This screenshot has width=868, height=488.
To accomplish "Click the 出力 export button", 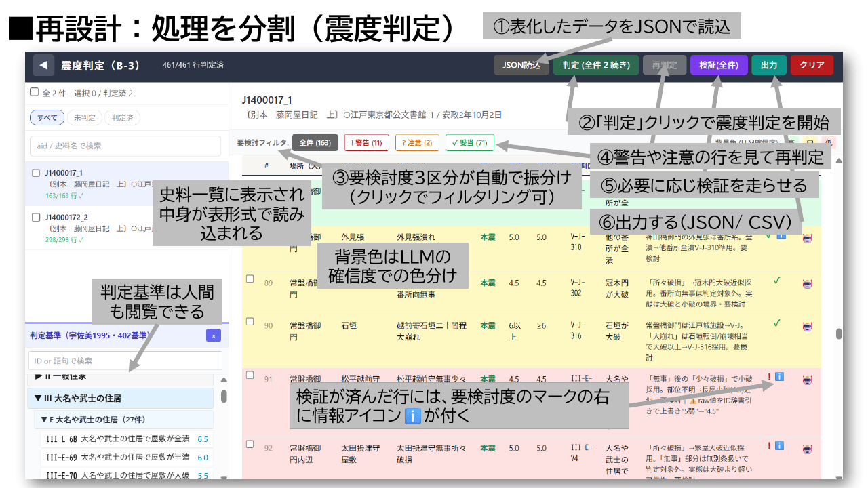I will [769, 65].
